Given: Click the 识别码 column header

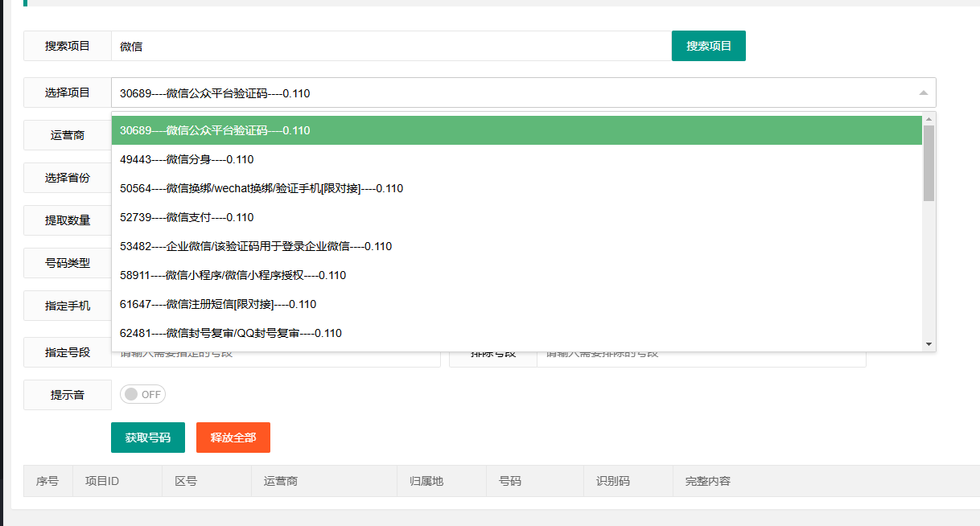Looking at the screenshot, I should tap(629, 481).
